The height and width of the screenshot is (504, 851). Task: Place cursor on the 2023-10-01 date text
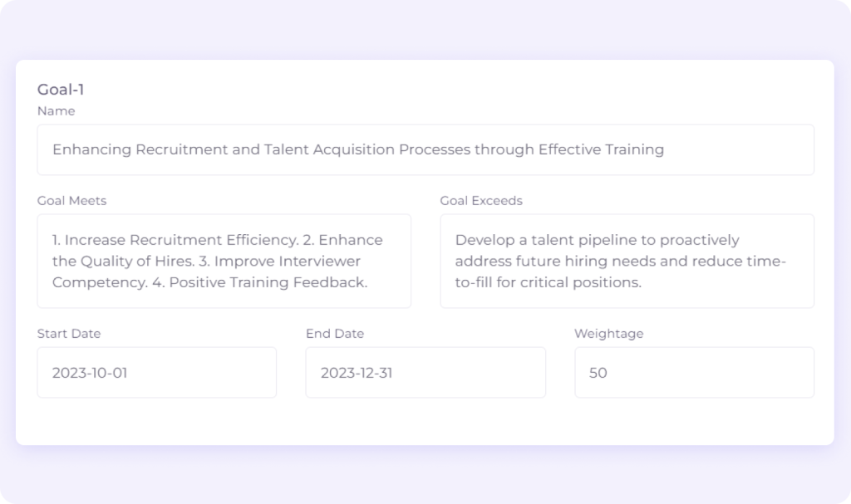[90, 373]
